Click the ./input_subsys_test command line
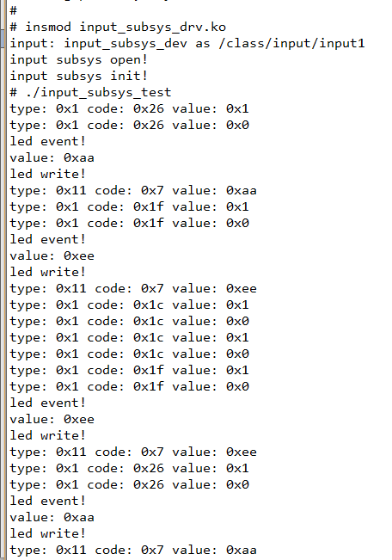Viewport: 392px width, 560px height. tap(90, 93)
